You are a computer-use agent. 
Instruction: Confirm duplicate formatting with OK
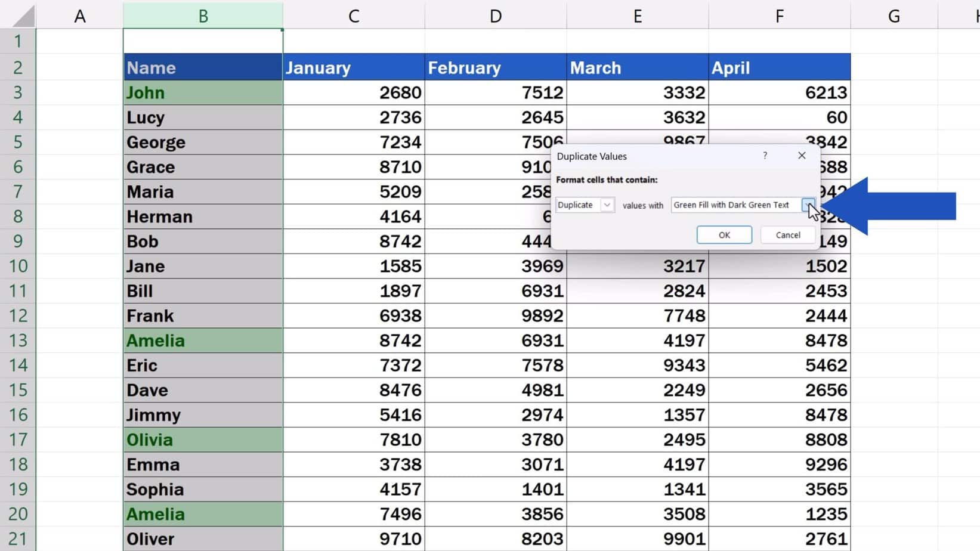tap(724, 234)
